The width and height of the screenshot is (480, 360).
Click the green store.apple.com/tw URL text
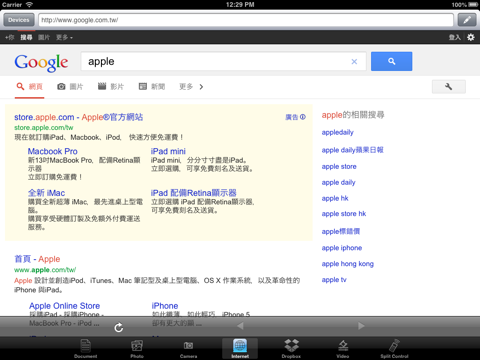tap(44, 128)
